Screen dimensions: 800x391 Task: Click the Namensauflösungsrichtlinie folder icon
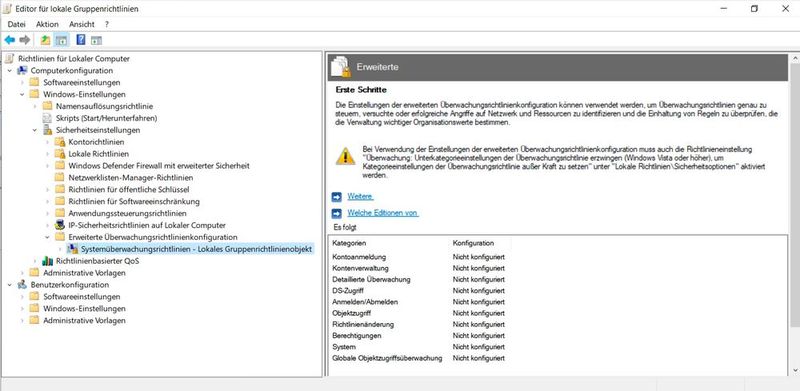47,106
